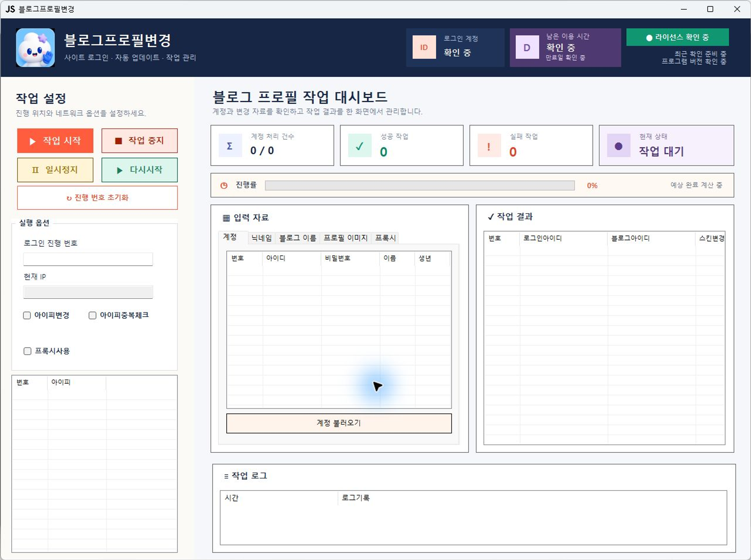This screenshot has height=560, width=751.
Task: Click the 현재 IP field
Action: pos(88,292)
